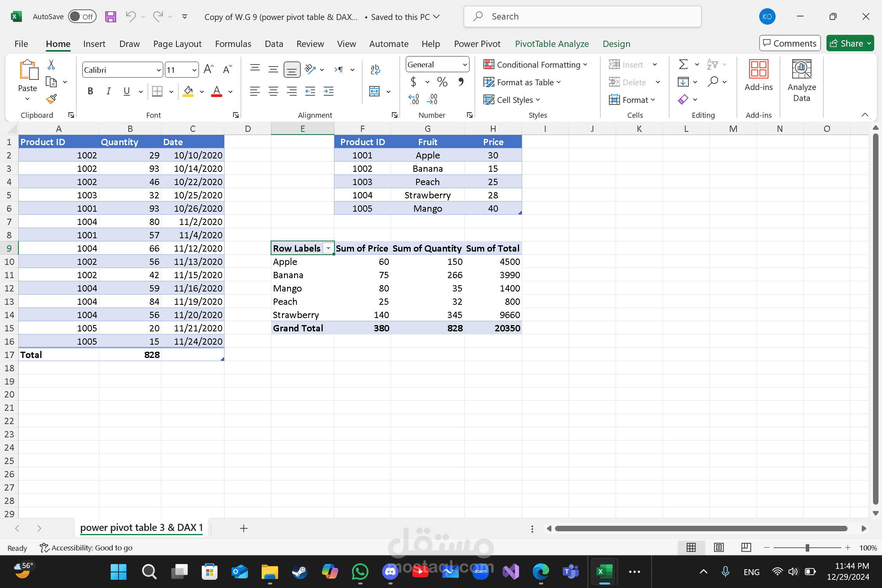Open the File menu
The image size is (882, 588).
point(21,44)
